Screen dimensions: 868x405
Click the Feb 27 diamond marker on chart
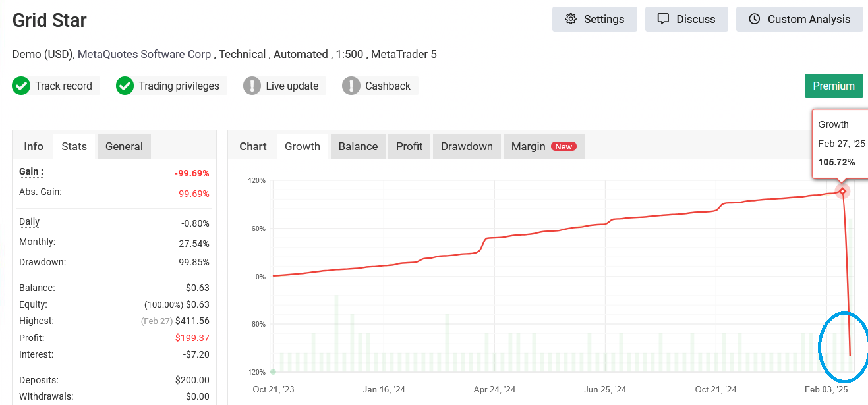tap(842, 192)
